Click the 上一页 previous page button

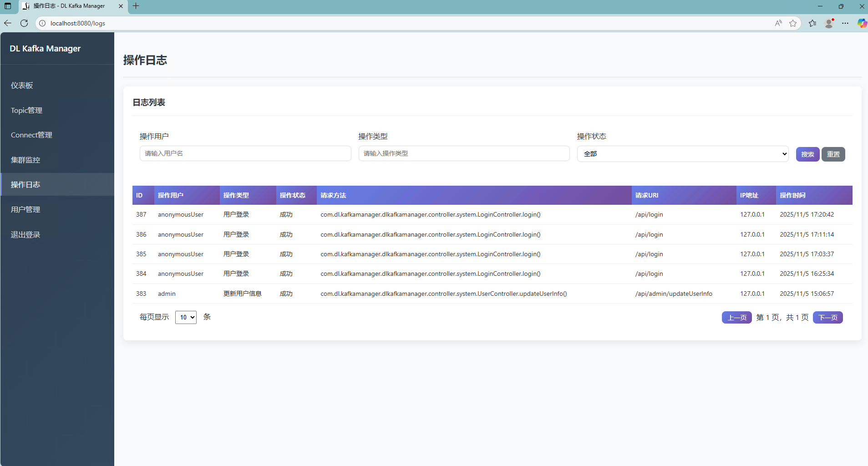tap(736, 317)
